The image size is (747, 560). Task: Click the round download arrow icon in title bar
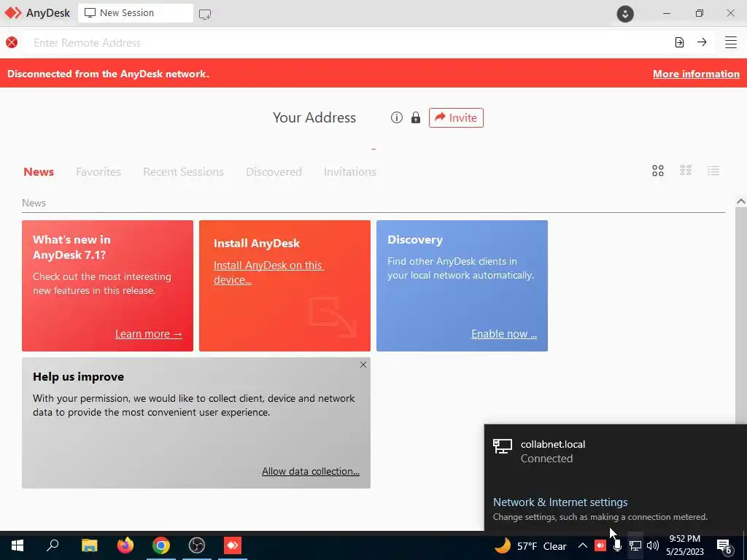point(625,14)
